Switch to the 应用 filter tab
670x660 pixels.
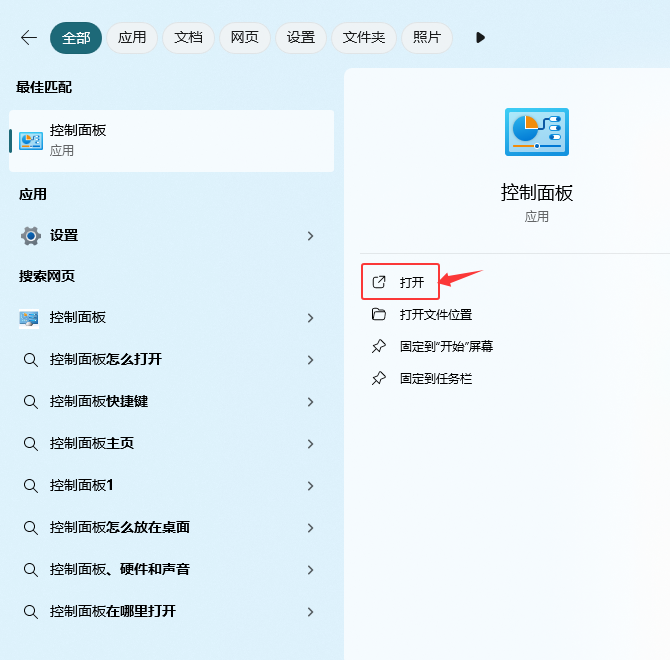[132, 38]
